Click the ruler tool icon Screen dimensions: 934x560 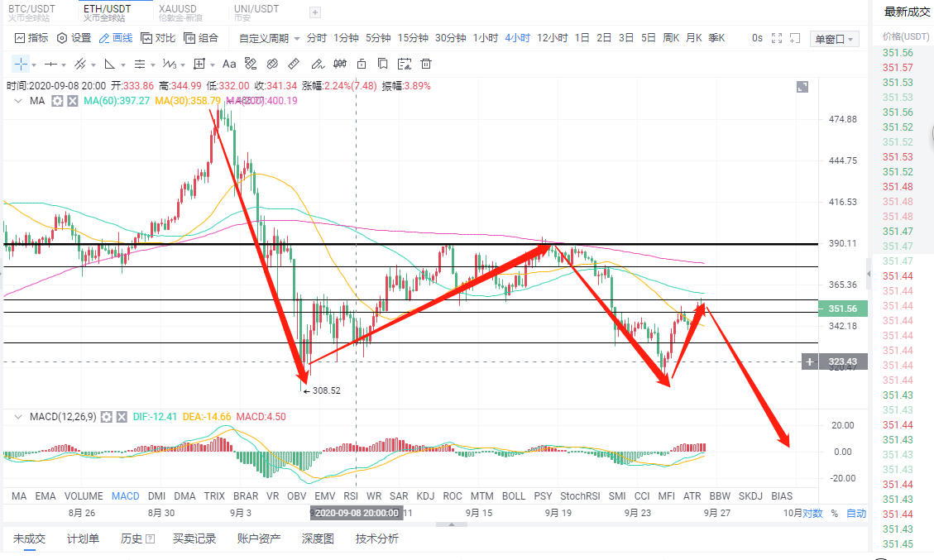click(294, 64)
